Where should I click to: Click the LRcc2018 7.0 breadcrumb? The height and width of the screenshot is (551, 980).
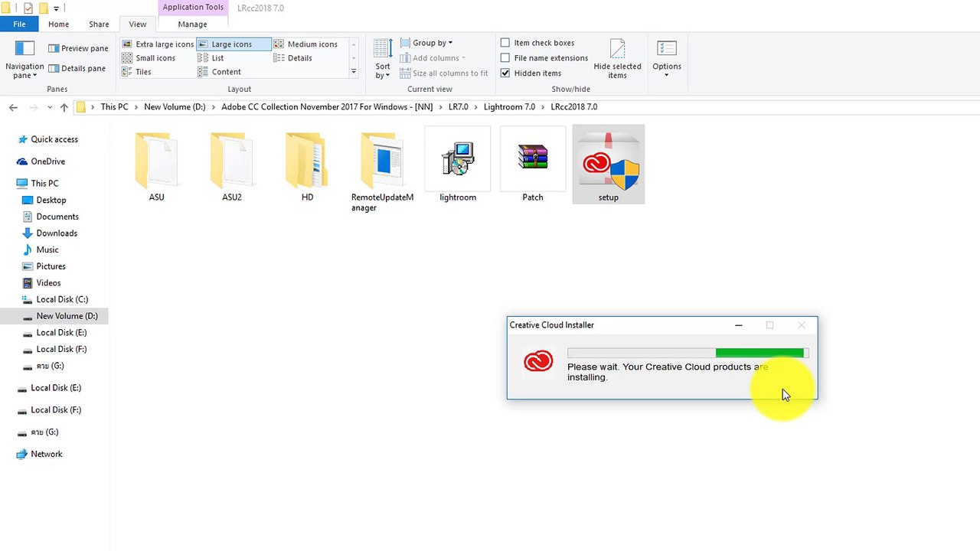click(573, 107)
